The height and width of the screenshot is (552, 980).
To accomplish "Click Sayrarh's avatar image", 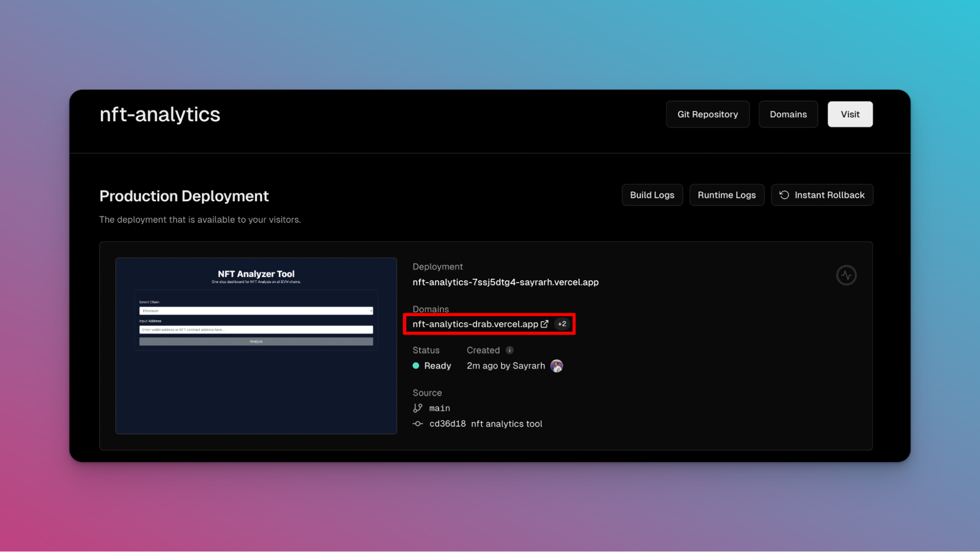I will click(x=556, y=366).
